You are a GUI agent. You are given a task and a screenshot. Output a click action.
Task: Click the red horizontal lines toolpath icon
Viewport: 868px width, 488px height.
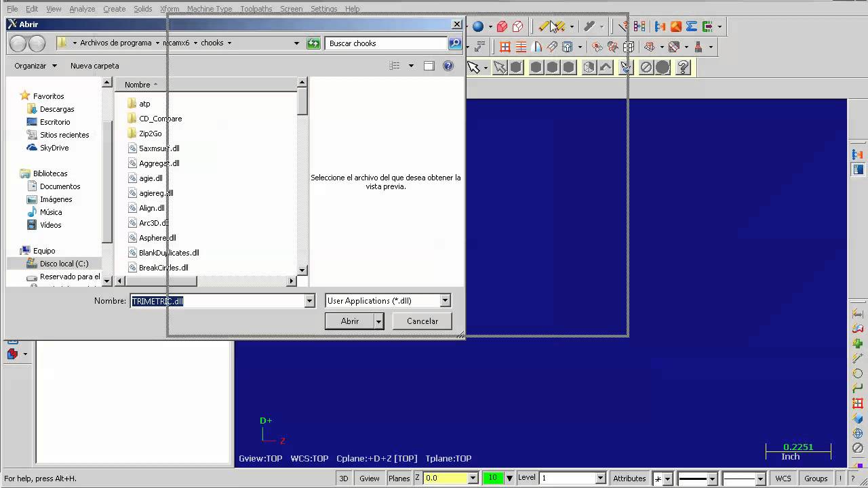(x=521, y=47)
